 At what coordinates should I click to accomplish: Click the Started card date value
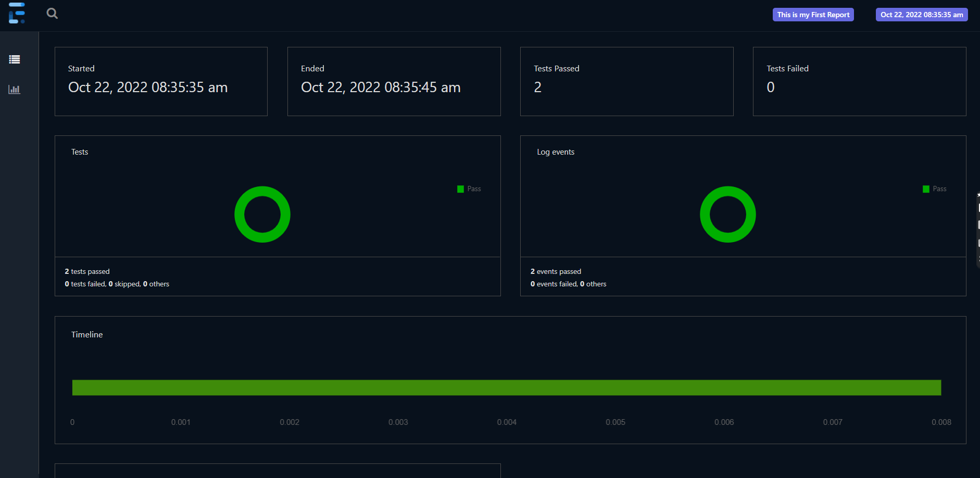point(148,87)
